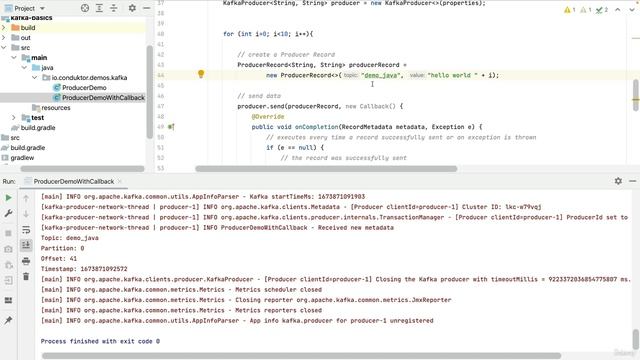Viewport: 640px width, 360px height.
Task: Navigate up the stack trace
Action: coord(26,198)
